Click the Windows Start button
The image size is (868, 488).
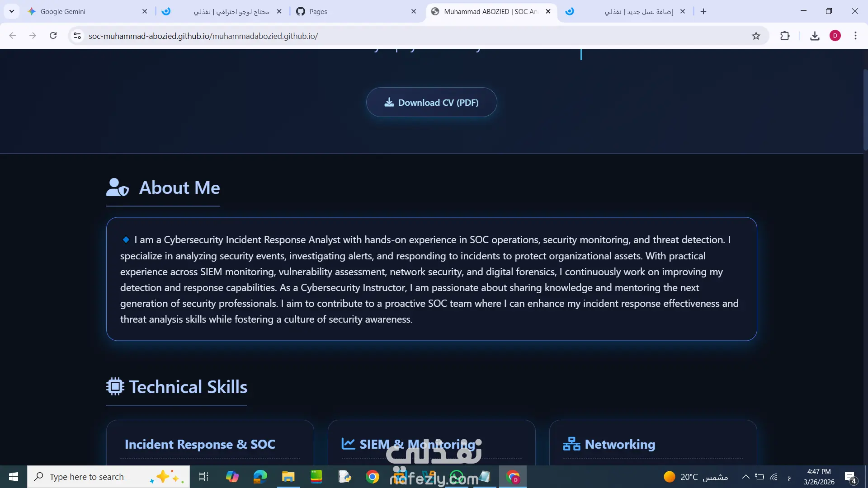[14, 477]
